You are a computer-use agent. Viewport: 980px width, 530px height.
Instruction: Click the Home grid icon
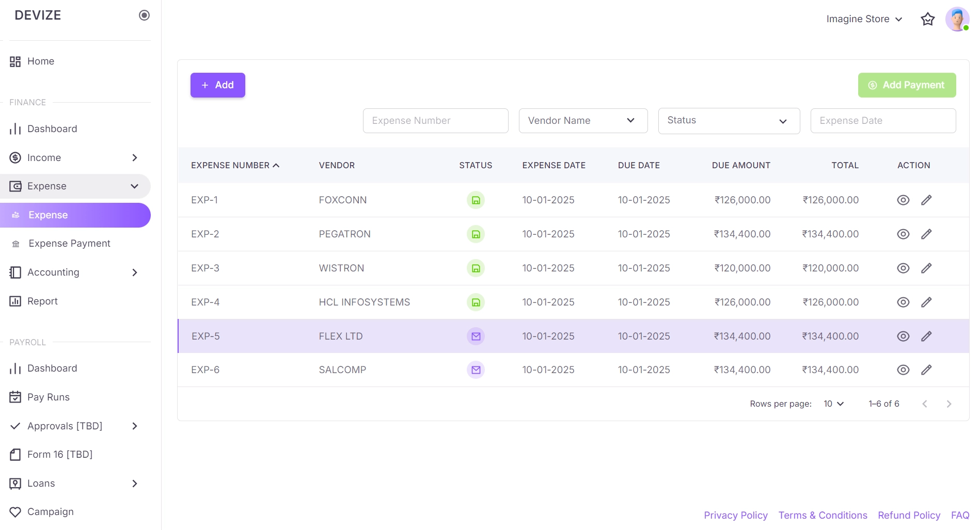click(x=15, y=61)
